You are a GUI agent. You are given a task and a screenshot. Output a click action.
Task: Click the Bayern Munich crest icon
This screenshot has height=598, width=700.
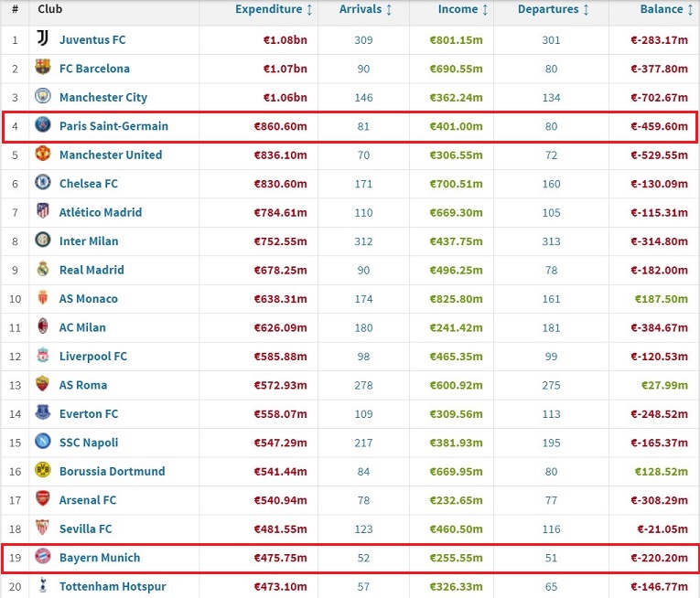click(x=43, y=556)
